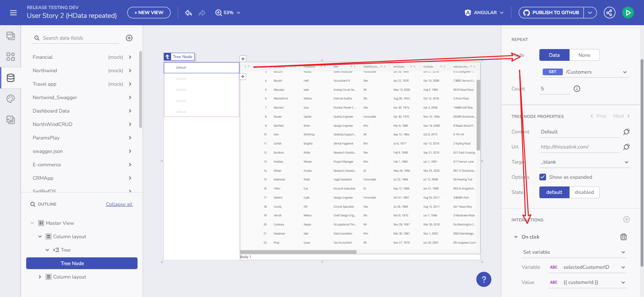Click the Count info icon

point(577,89)
